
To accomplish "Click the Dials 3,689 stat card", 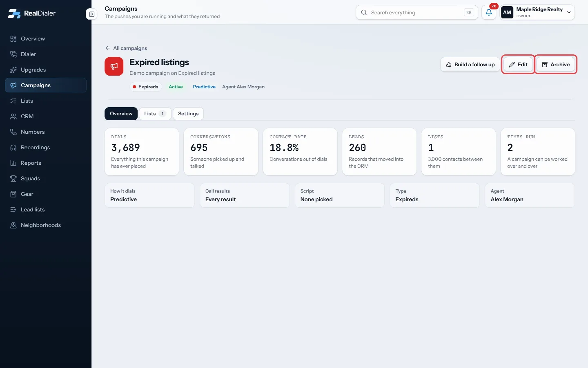I will click(x=142, y=152).
